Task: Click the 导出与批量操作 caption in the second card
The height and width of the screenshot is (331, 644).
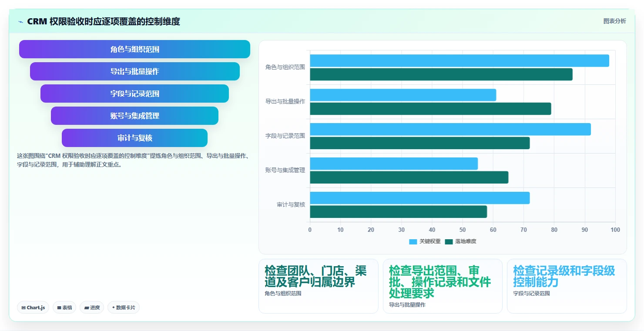Action: tap(407, 305)
